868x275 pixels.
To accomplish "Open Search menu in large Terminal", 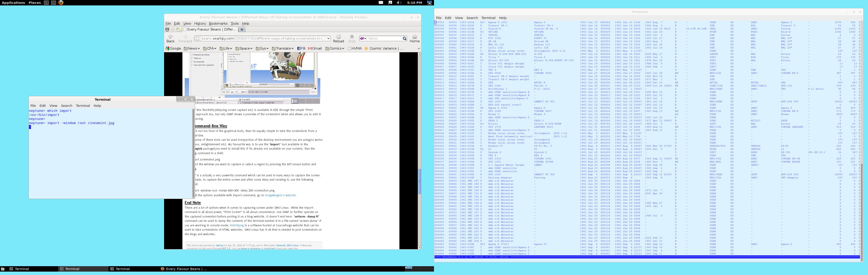I will (x=472, y=18).
